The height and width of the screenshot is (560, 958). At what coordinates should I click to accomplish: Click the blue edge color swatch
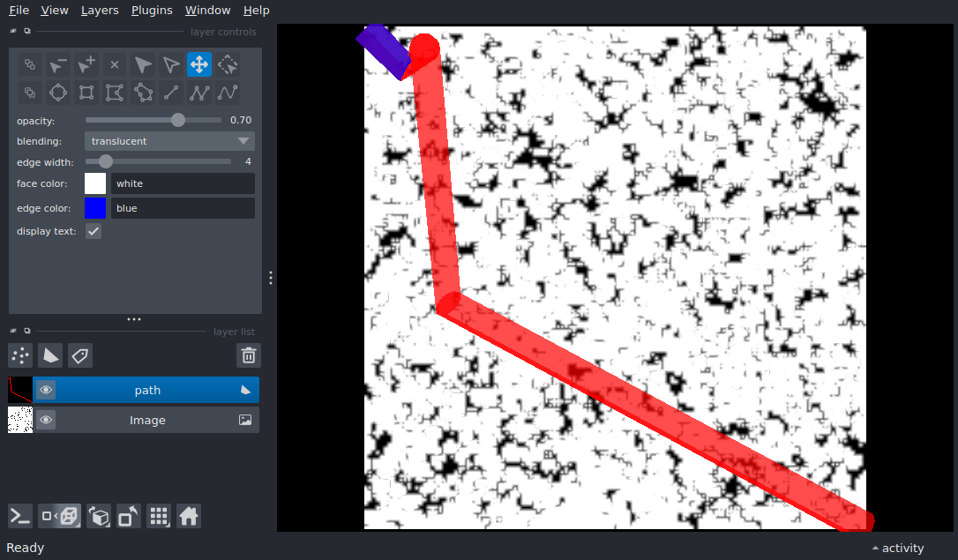tap(95, 208)
